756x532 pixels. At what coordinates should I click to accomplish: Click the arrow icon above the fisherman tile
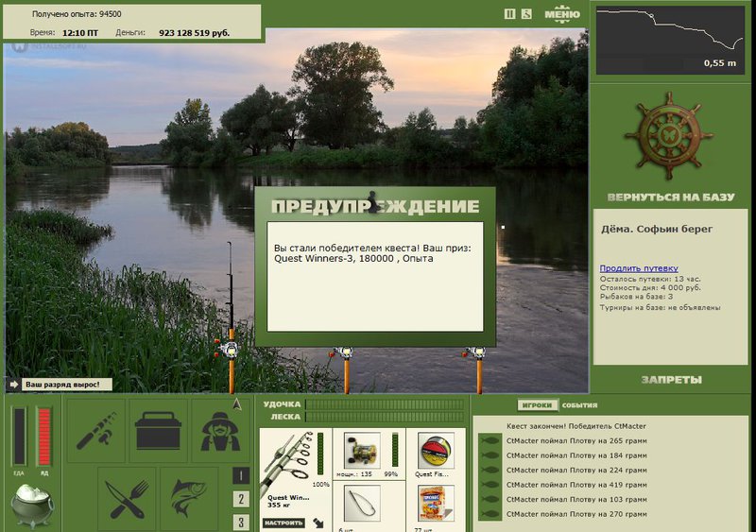click(x=237, y=404)
